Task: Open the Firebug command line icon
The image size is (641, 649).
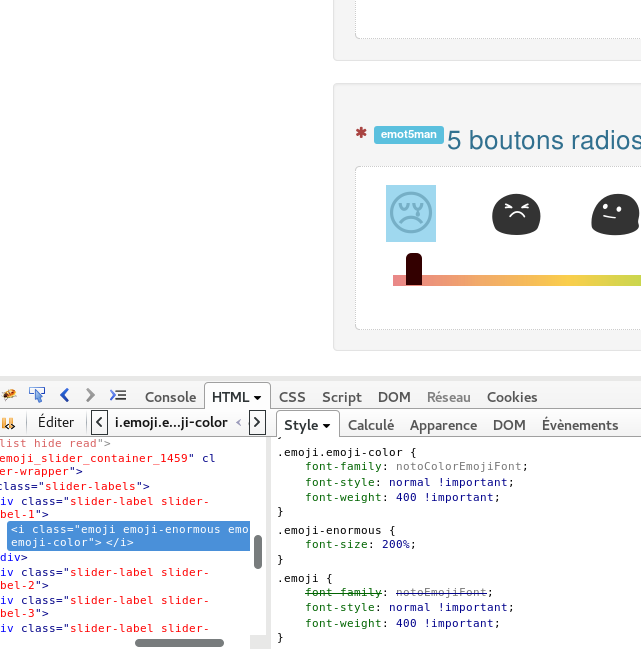Action: click(118, 395)
